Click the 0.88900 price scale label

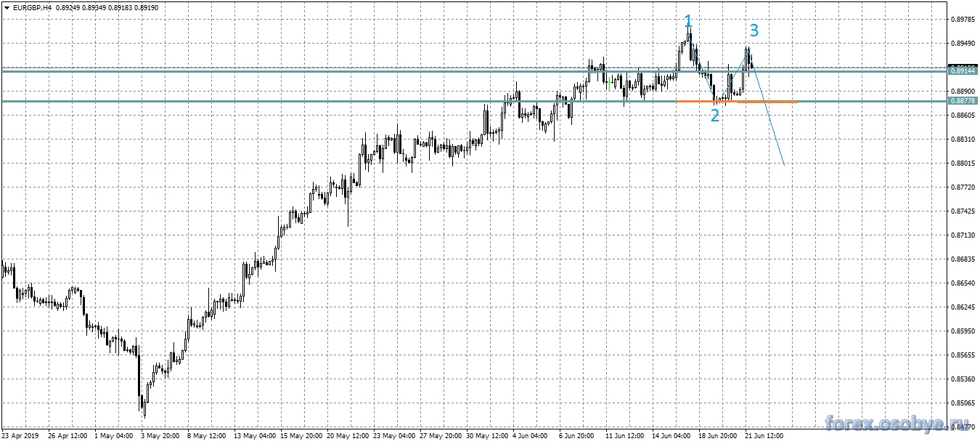963,92
